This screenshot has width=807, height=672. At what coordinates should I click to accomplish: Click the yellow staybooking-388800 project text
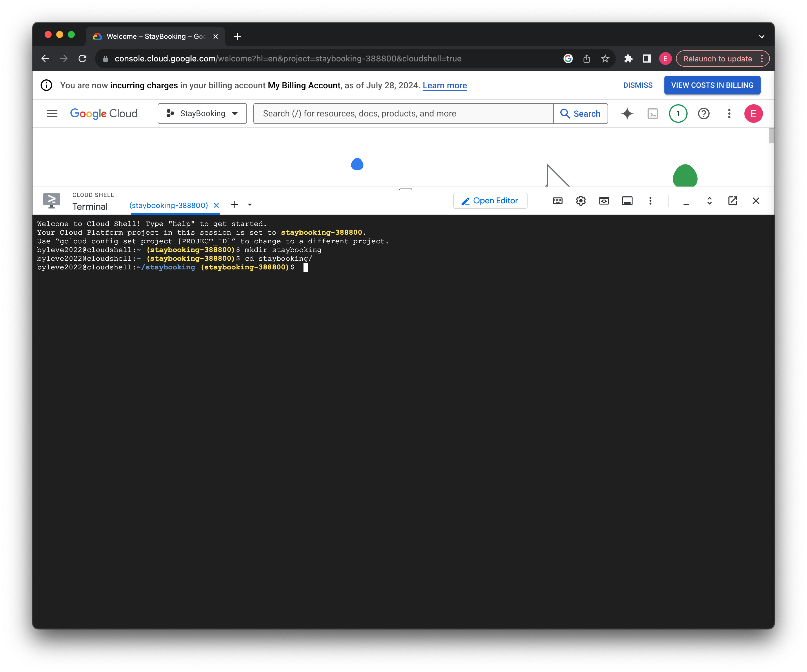click(321, 232)
